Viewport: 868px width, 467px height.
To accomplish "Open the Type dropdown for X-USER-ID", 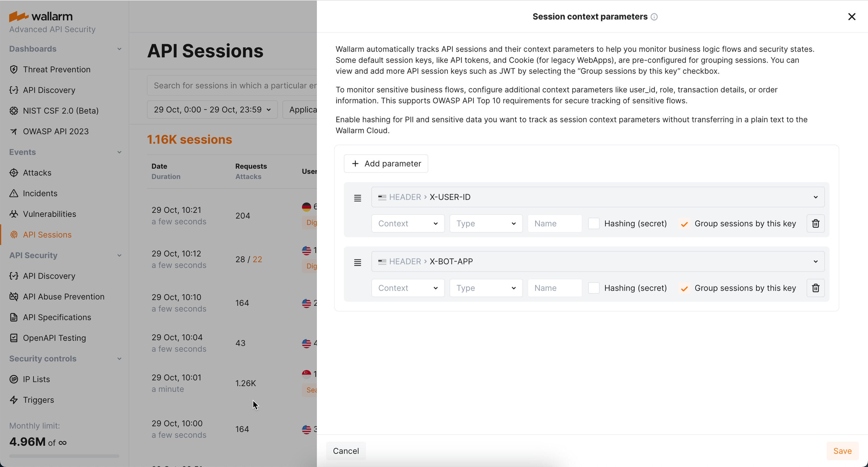I will [x=486, y=223].
